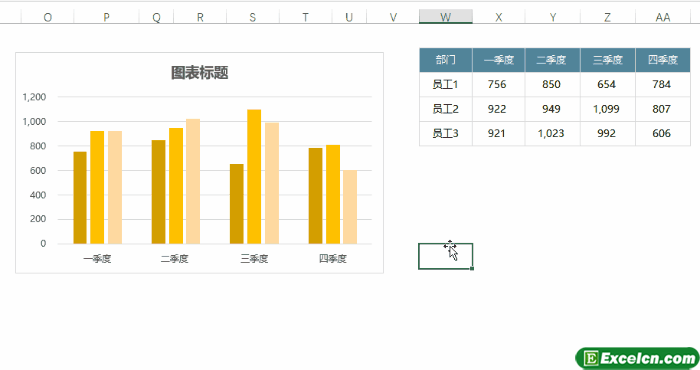Click the 1,000 value axis label
The image size is (700, 370).
pos(34,121)
